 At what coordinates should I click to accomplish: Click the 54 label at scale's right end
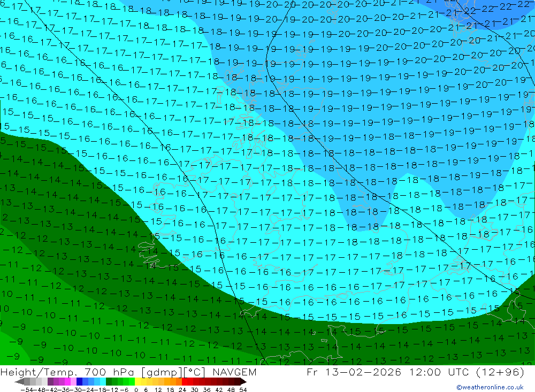(243, 390)
